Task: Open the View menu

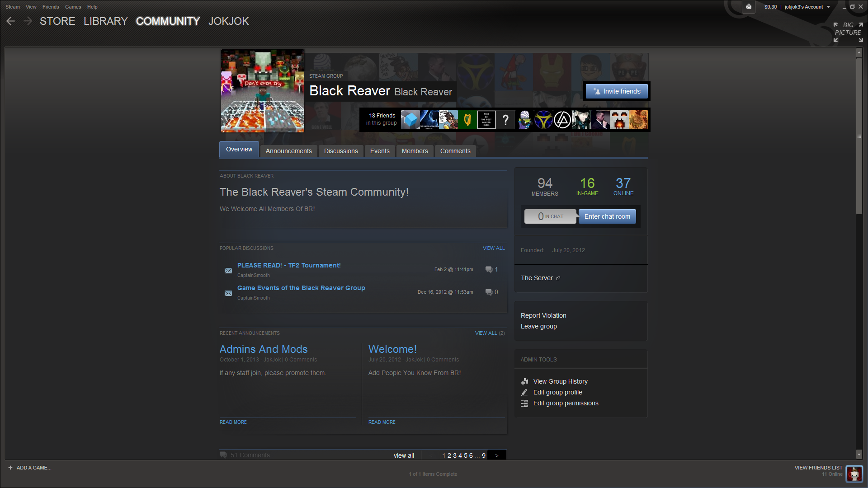Action: [31, 7]
